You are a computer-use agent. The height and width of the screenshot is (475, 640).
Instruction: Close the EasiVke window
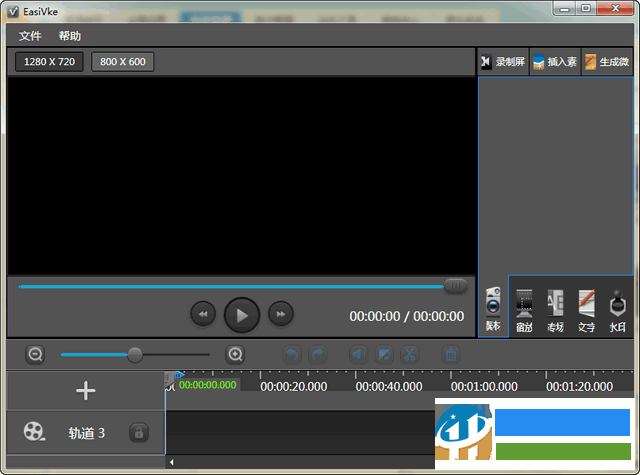(x=616, y=8)
